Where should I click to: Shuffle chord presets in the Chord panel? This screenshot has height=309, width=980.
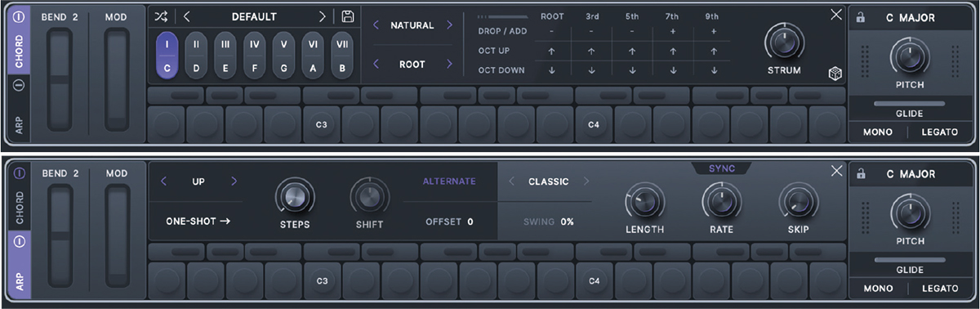click(162, 16)
